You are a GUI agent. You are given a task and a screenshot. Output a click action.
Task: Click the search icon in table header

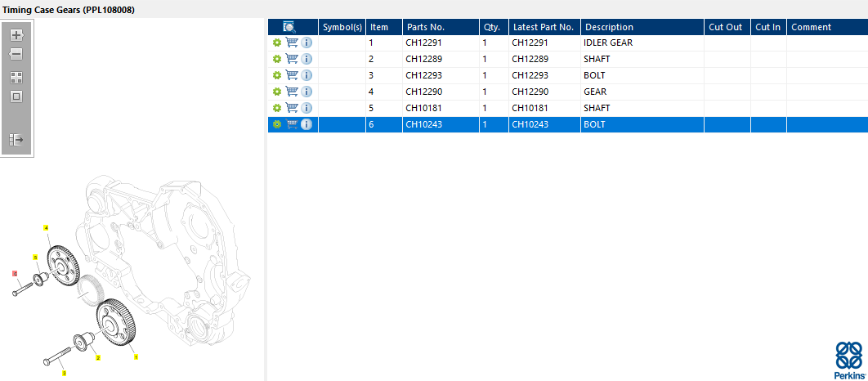289,27
